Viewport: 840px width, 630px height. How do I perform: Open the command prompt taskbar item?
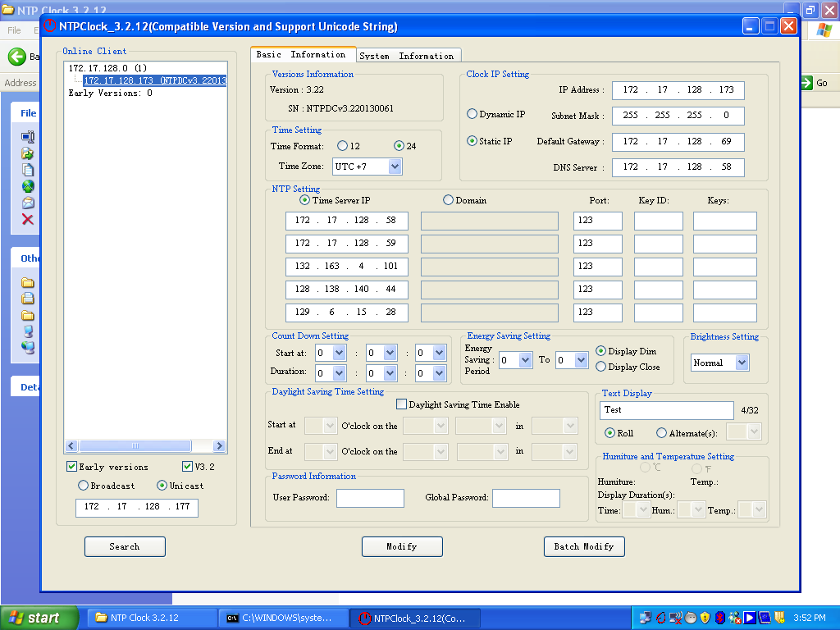284,618
